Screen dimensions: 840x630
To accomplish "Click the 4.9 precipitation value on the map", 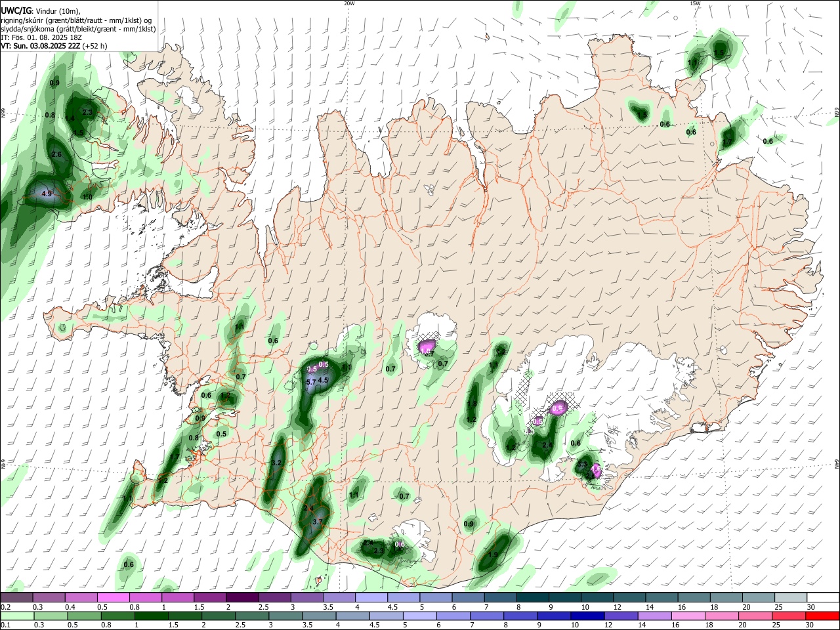I will click(46, 194).
